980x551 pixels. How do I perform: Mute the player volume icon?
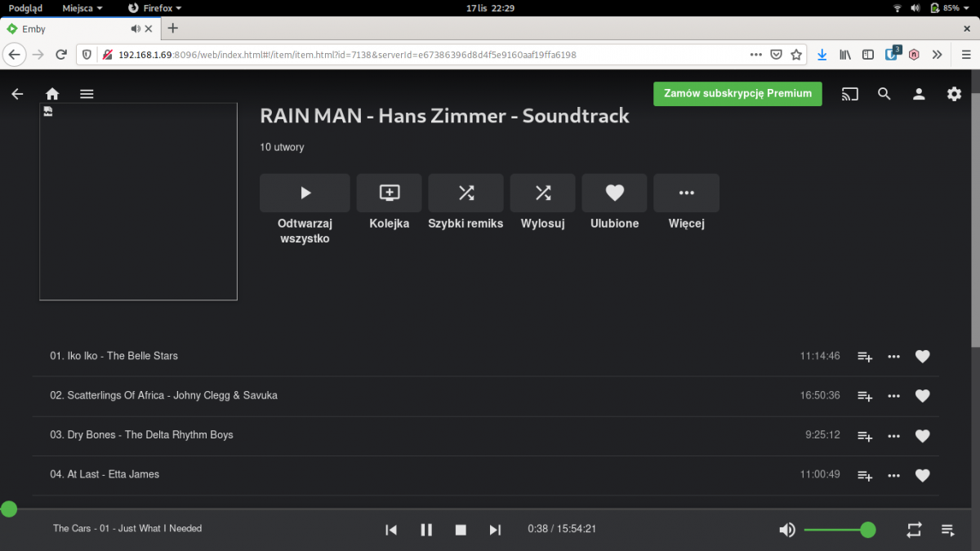point(787,530)
